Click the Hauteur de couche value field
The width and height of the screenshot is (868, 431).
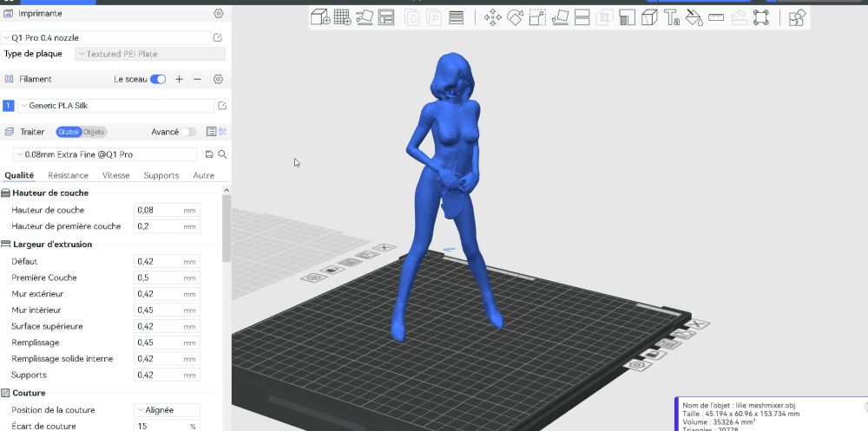tap(158, 210)
